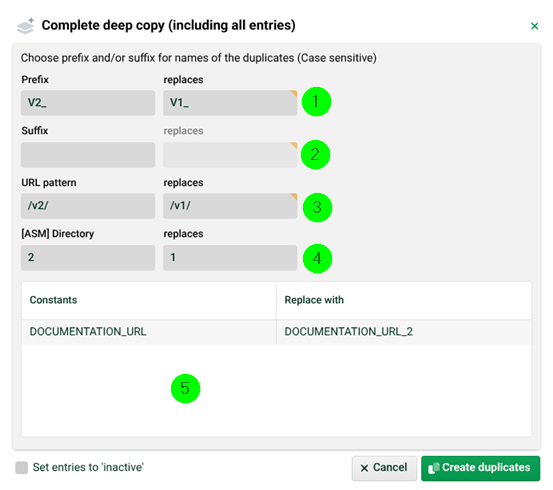Click the orange corner of URL pattern replaces field

tap(294, 196)
